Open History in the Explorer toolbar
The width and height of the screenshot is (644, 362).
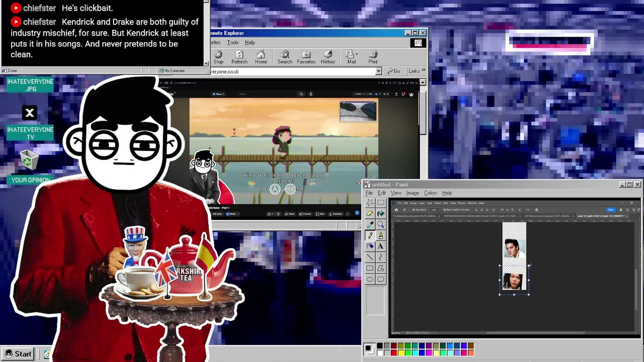[x=328, y=57]
